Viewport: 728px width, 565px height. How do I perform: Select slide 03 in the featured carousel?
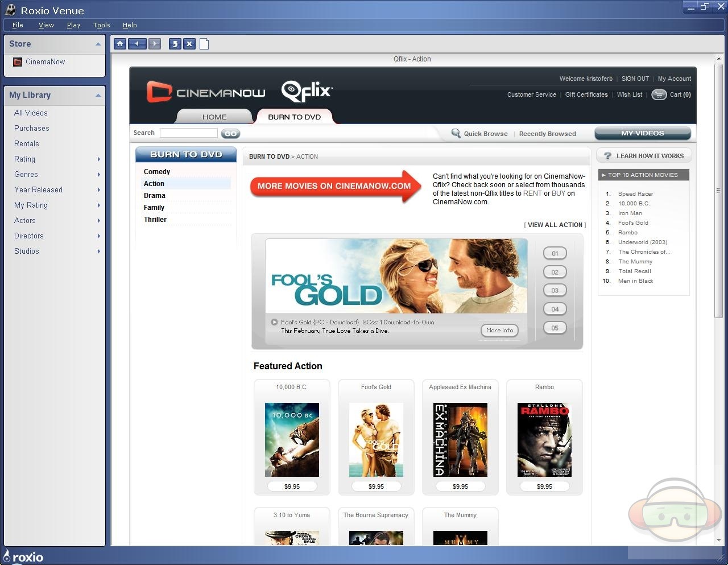pyautogui.click(x=555, y=291)
